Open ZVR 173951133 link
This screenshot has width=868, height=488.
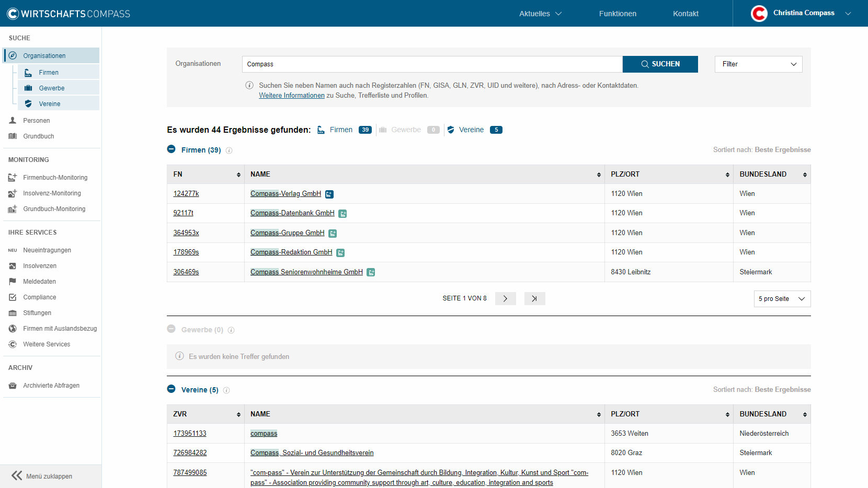tap(190, 434)
